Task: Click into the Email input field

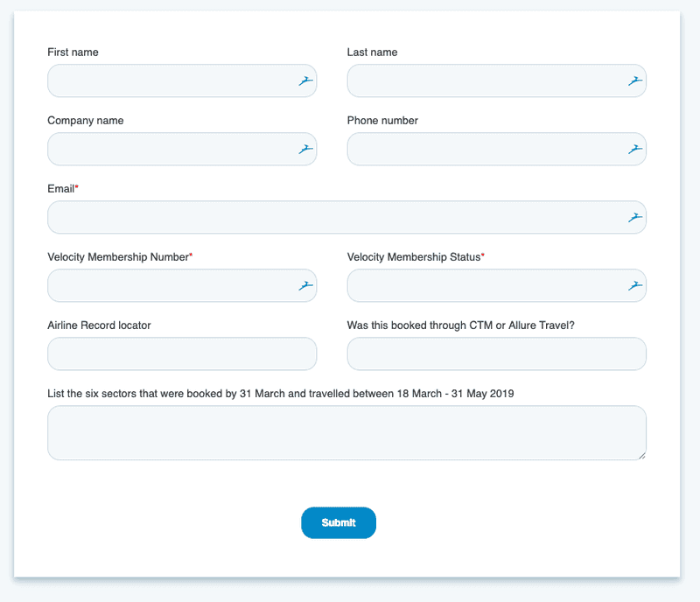Action: click(x=346, y=218)
